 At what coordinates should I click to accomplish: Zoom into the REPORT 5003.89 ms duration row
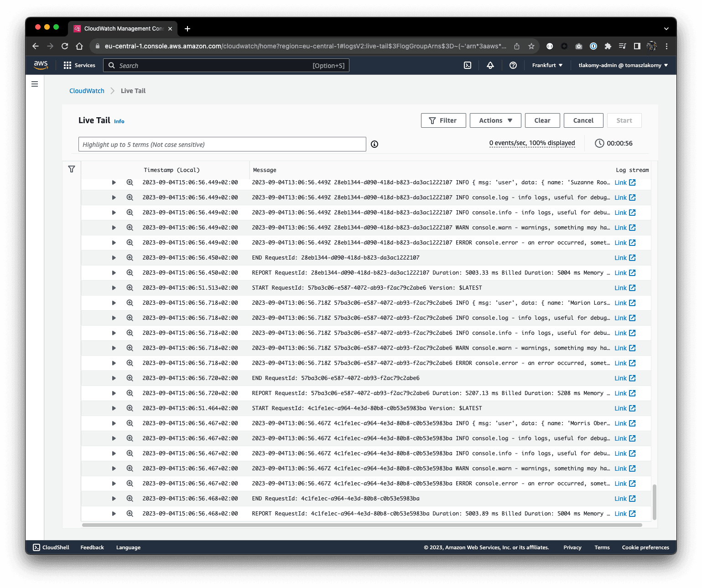click(x=130, y=514)
